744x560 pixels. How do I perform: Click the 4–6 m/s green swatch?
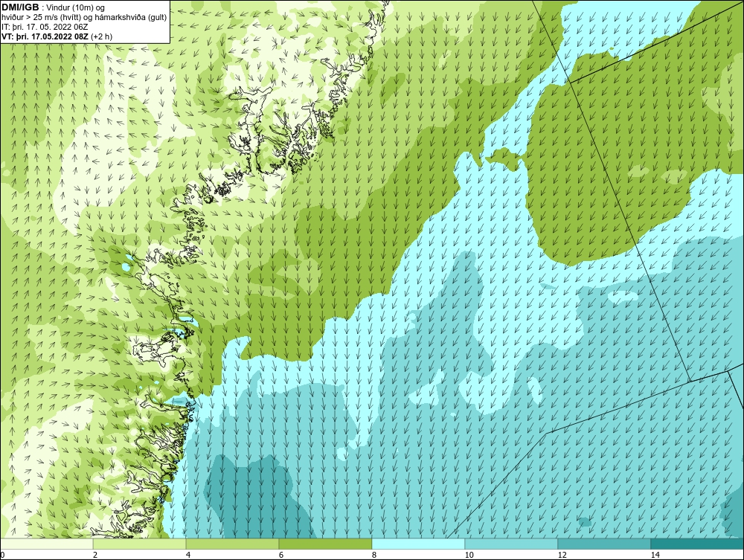(232, 544)
